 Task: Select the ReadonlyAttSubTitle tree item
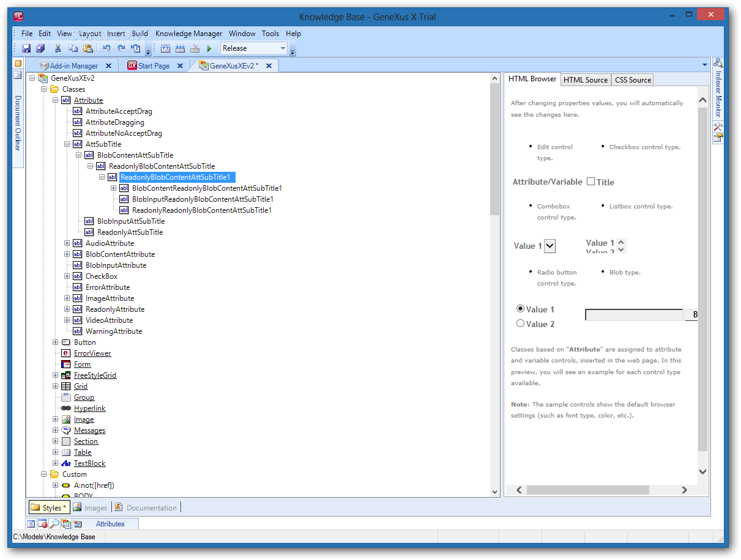130,232
